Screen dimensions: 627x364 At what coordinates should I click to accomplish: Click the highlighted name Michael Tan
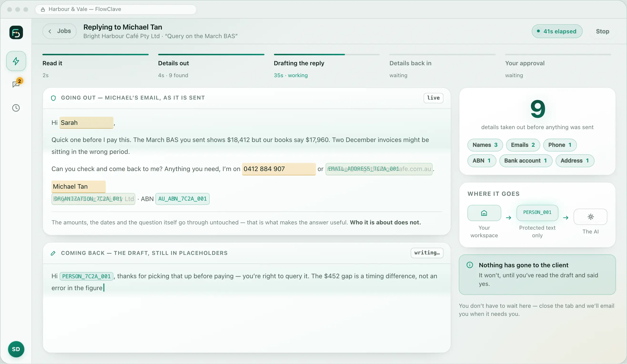(x=78, y=187)
